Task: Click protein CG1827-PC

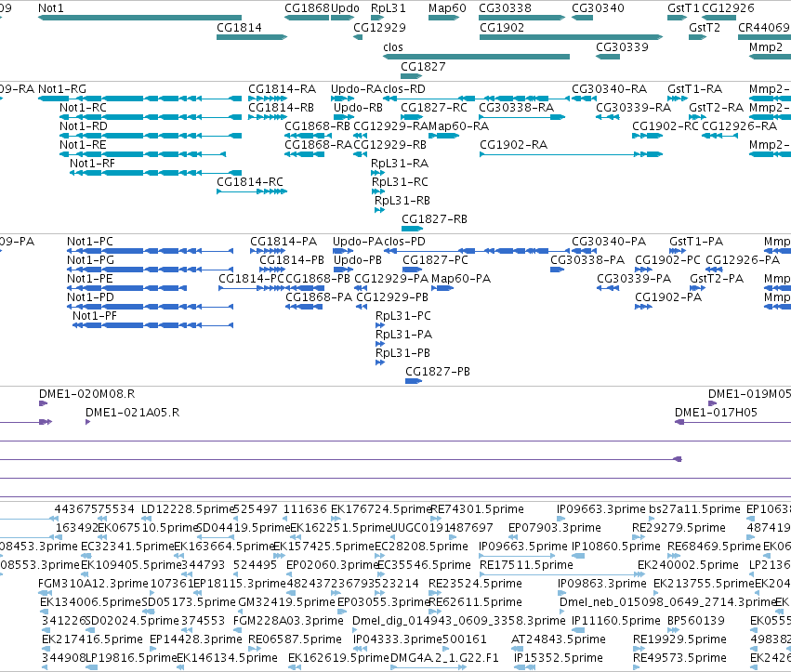Action: (435, 260)
